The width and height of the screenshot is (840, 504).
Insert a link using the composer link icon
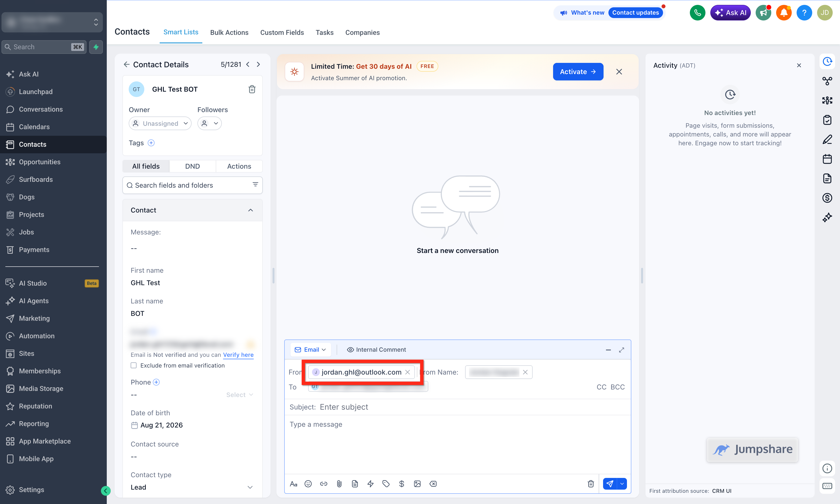(x=324, y=484)
